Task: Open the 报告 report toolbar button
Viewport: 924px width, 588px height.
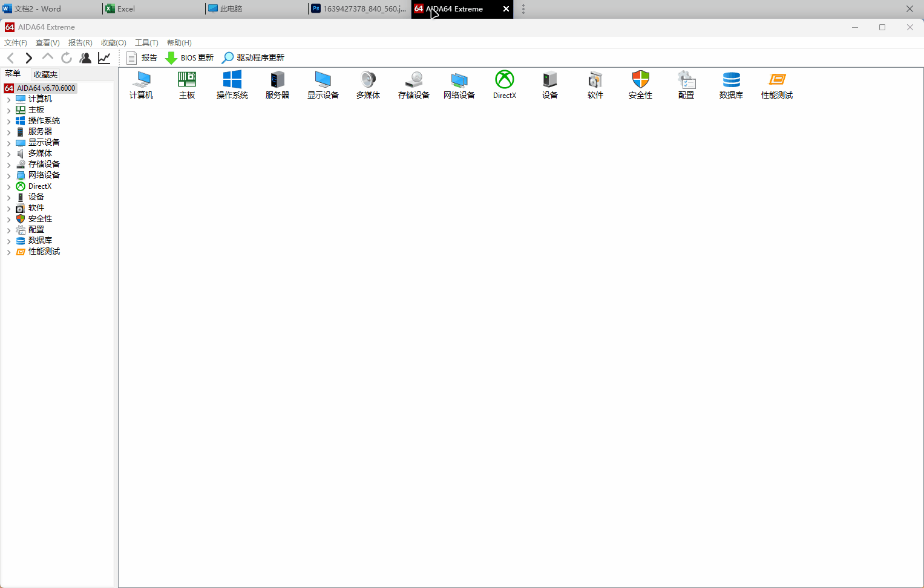Action: [x=142, y=57]
